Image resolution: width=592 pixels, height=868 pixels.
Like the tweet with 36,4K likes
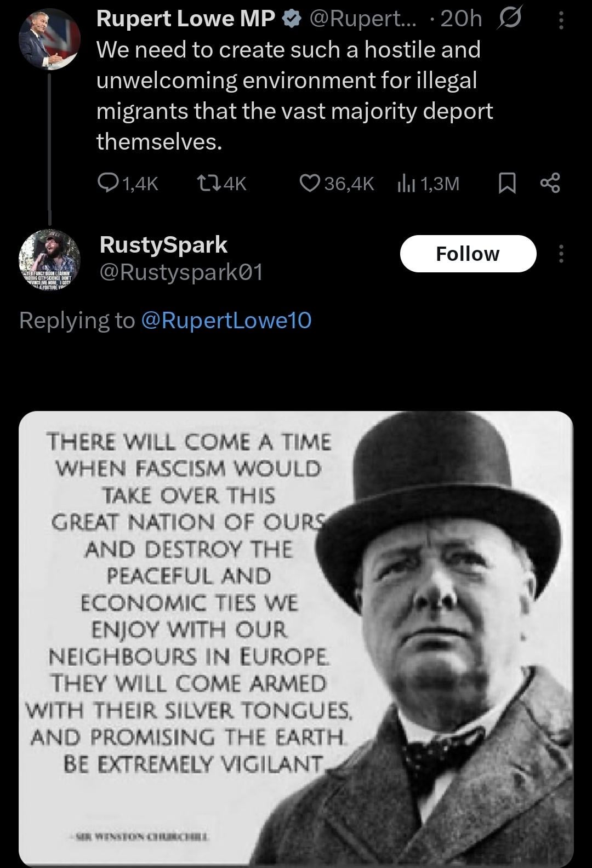pos(310,183)
